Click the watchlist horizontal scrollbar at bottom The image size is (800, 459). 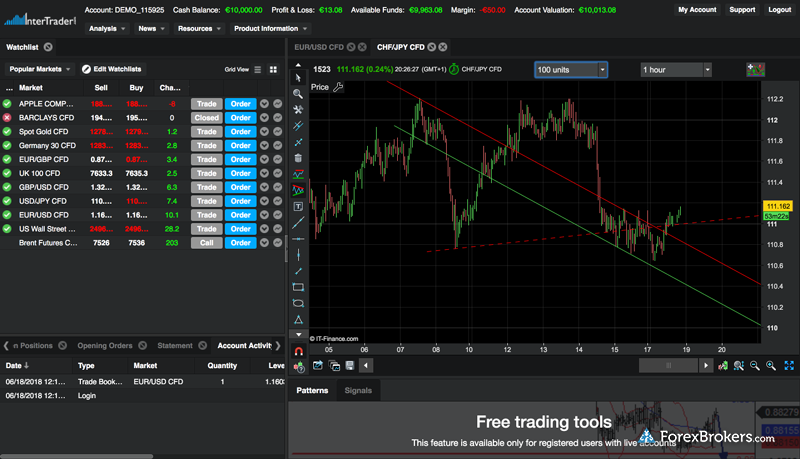coord(77,456)
